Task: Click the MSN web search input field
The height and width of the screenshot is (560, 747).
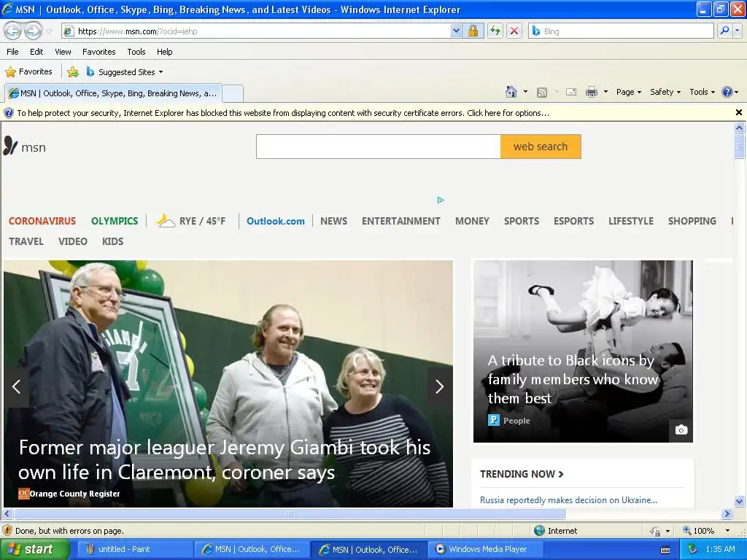Action: tap(379, 147)
